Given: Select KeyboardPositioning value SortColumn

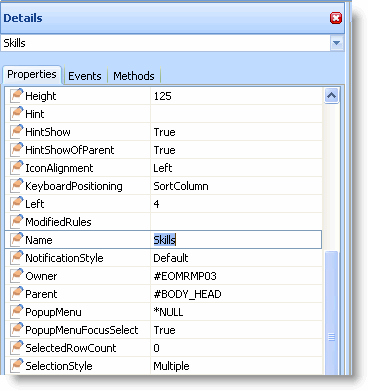Looking at the screenshot, I should (x=181, y=186).
